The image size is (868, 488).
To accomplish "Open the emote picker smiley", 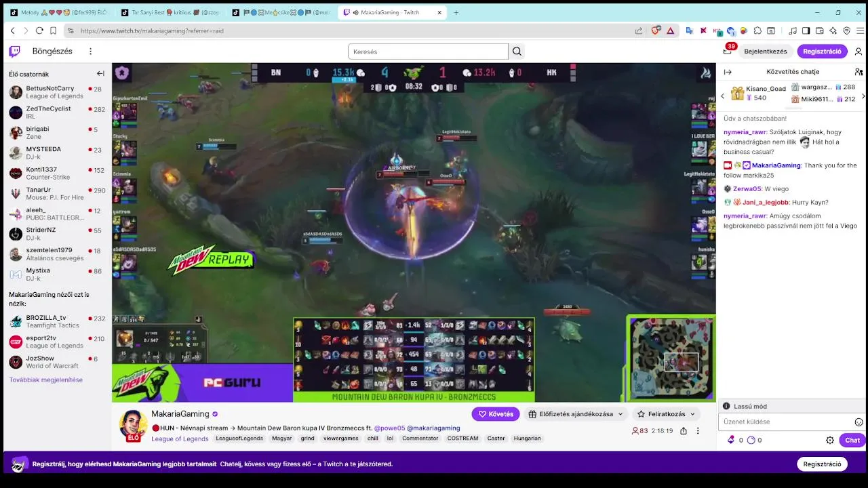I will pos(859,422).
